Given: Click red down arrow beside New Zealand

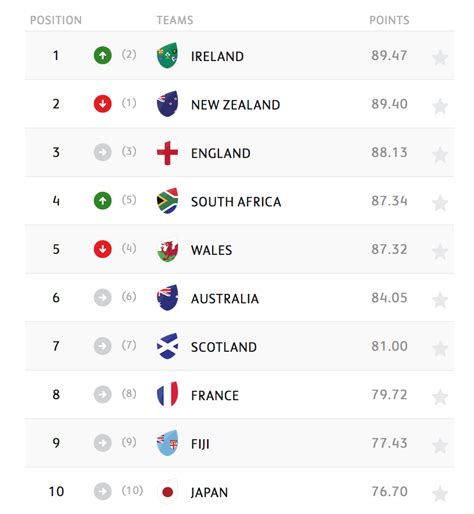Looking at the screenshot, I should (x=103, y=104).
